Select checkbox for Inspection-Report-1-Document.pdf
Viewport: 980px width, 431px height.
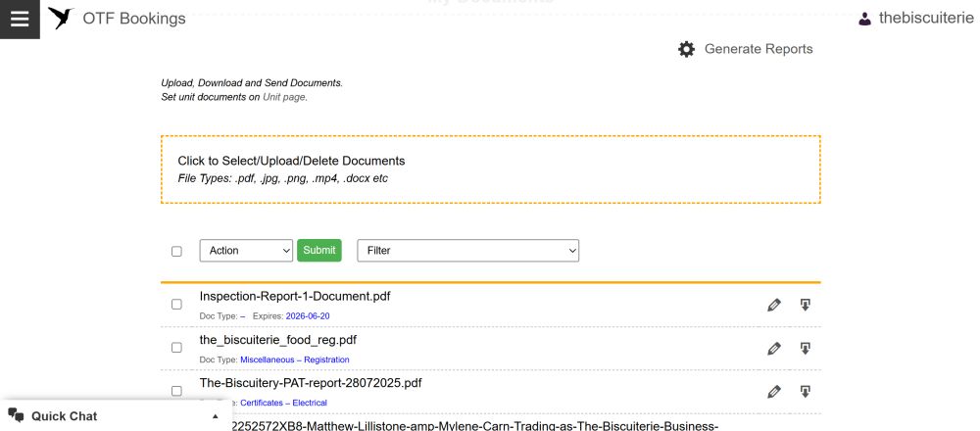[x=176, y=305]
